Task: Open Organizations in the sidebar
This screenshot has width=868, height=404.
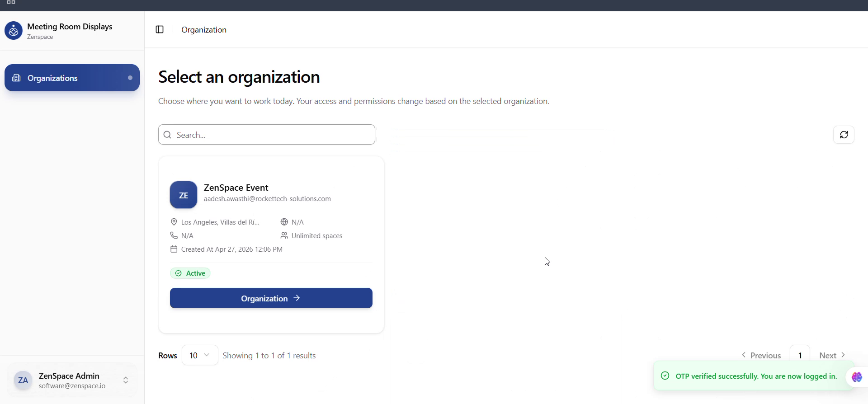Action: tap(72, 78)
